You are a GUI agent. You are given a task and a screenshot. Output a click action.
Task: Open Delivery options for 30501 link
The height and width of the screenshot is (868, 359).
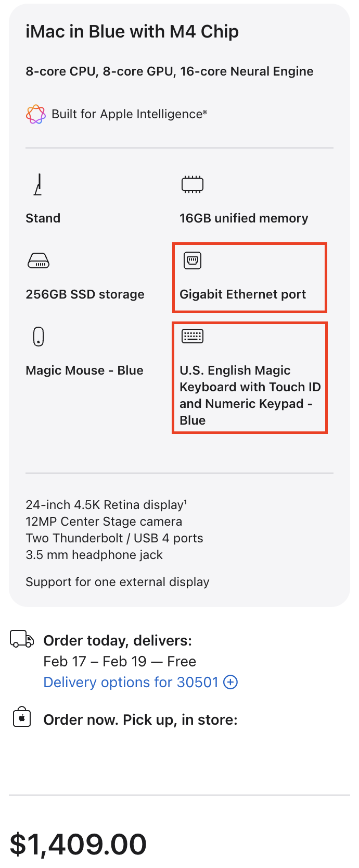pos(131,682)
